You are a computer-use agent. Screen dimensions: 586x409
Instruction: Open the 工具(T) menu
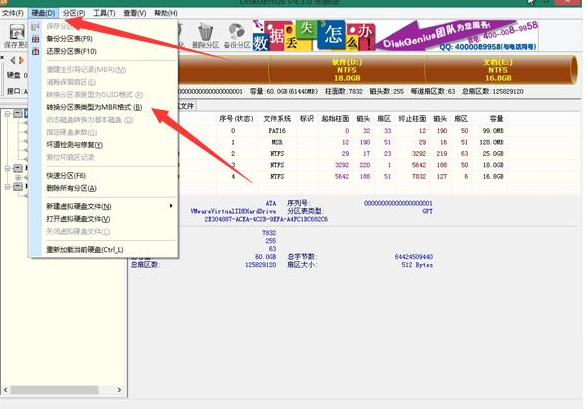click(x=104, y=13)
